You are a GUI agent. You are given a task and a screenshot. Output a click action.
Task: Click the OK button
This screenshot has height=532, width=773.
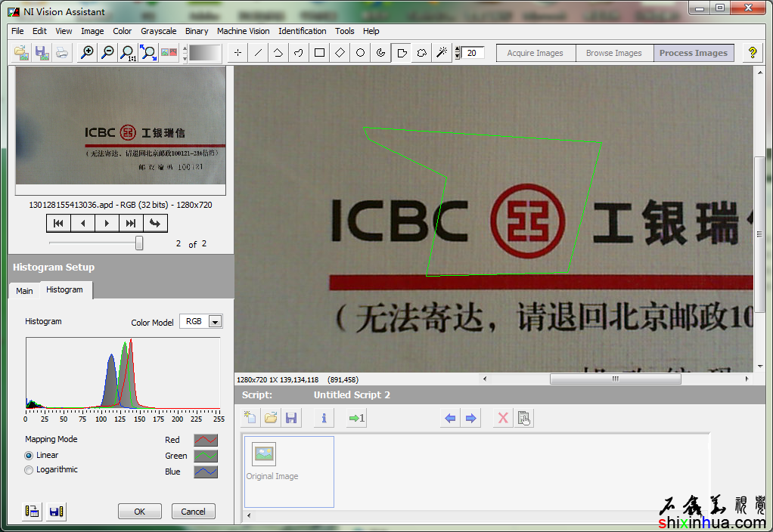139,512
